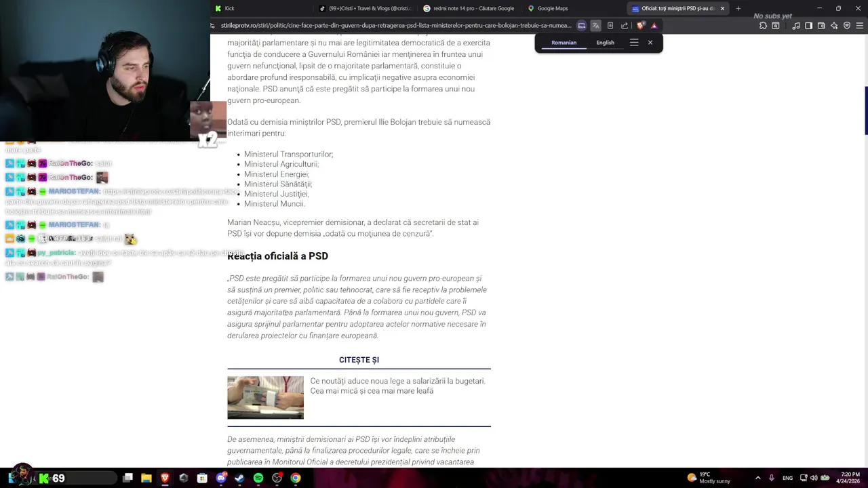Open site settings icon left of the URL
This screenshot has width=868, height=488.
(x=213, y=25)
